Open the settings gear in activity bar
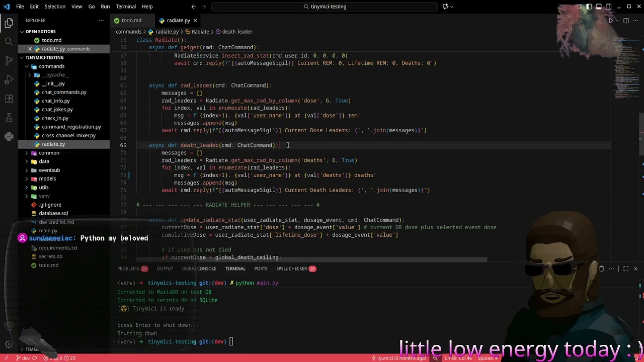644x362 pixels. pyautogui.click(x=9, y=344)
